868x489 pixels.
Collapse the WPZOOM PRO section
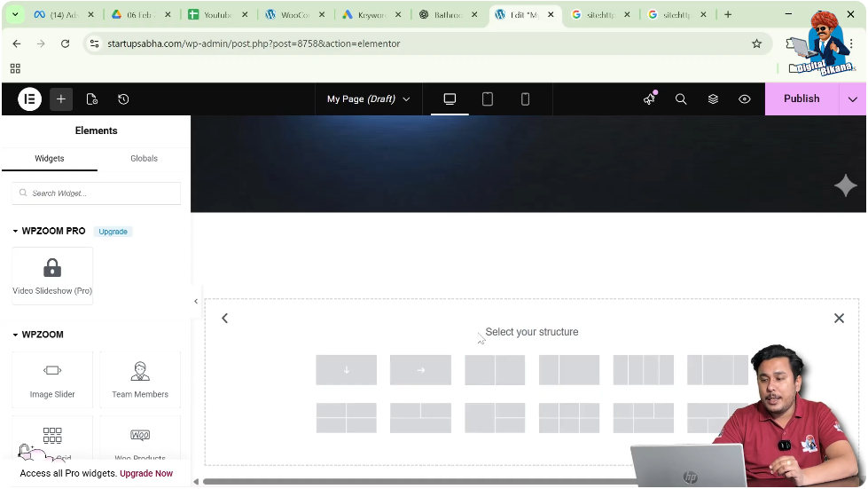tap(50, 231)
